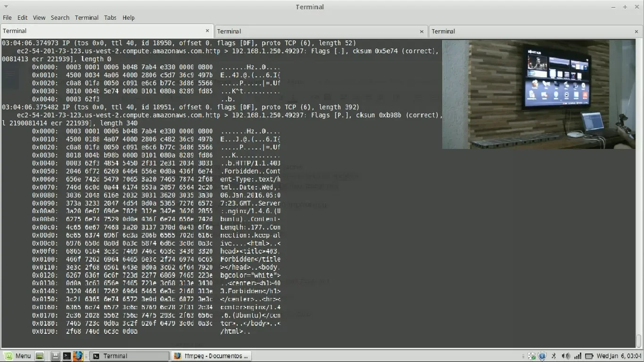Click the text '.b.HTTP/1.1.403'
Image resolution: width=644 pixels, height=362 pixels.
[x=250, y=163]
